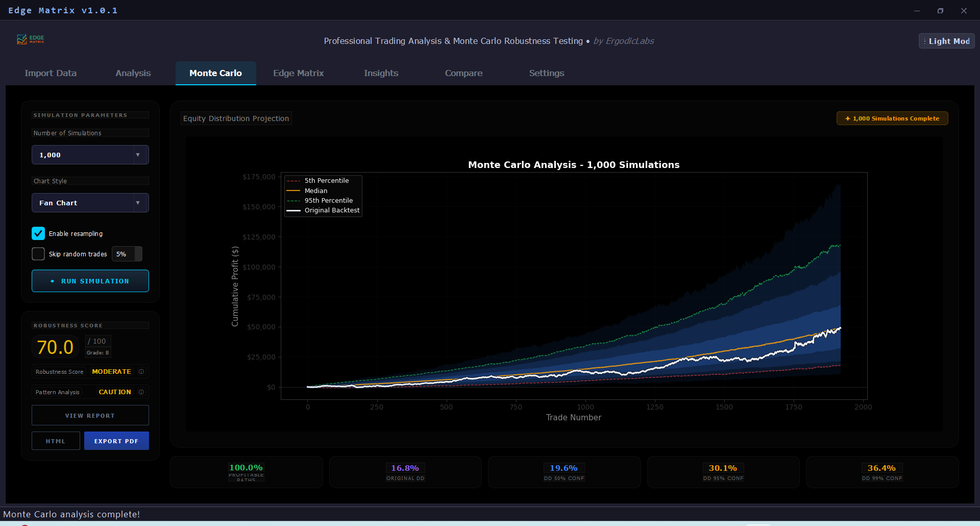Close the Edge Matrix window
Viewport: 980px width, 526px height.
point(964,10)
